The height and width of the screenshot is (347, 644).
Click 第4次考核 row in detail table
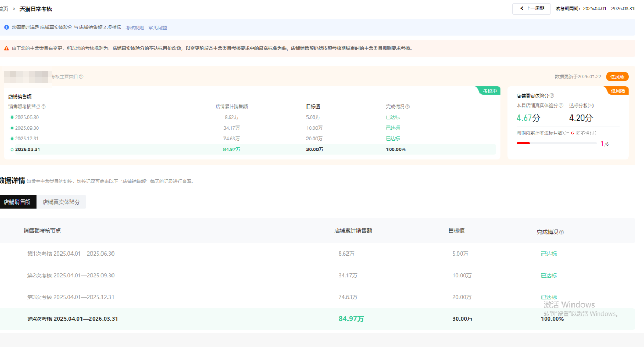click(73, 319)
